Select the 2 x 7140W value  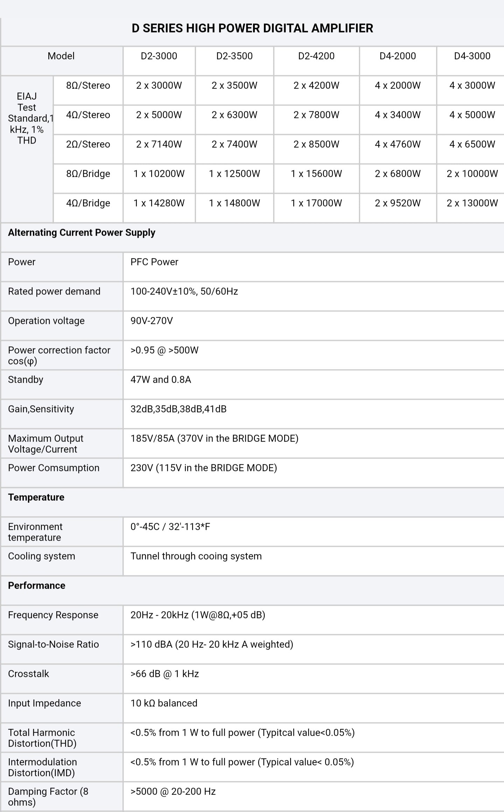[x=159, y=144]
